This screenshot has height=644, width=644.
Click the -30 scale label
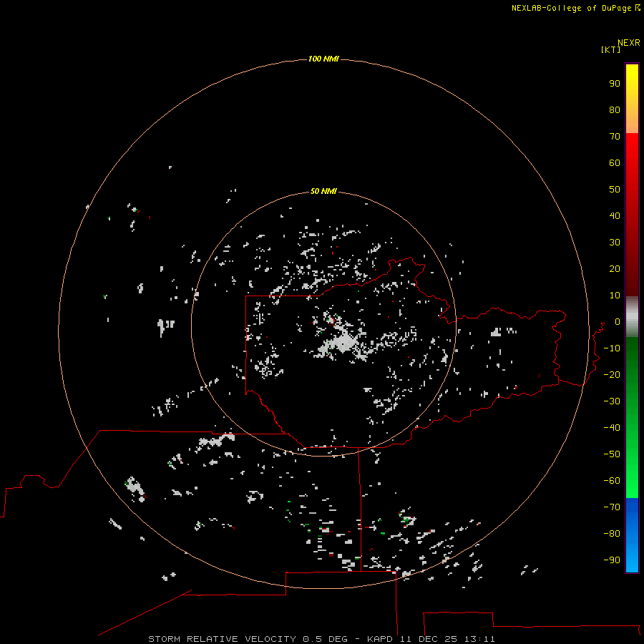[612, 401]
